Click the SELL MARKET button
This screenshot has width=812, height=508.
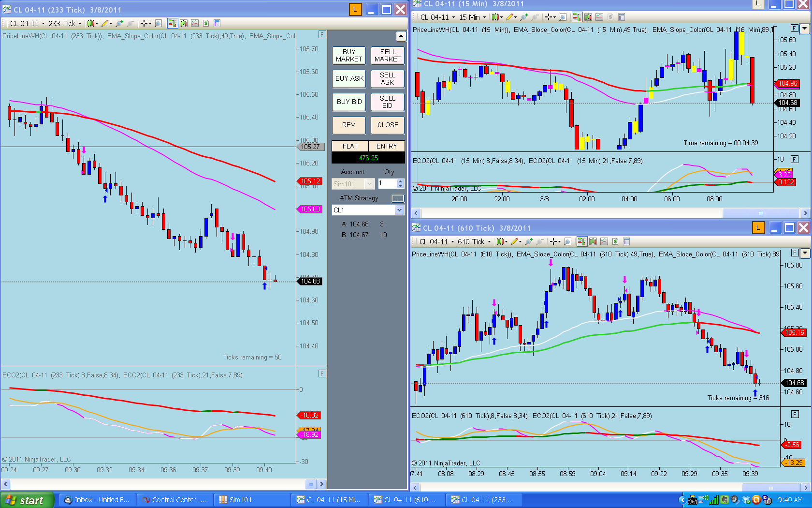pos(388,56)
